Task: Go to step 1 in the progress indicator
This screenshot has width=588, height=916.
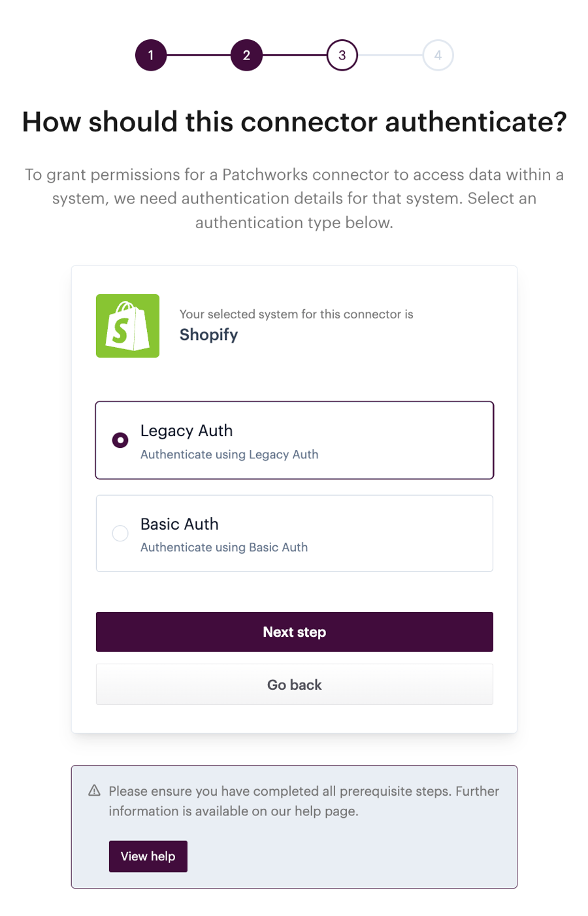Action: pos(151,55)
